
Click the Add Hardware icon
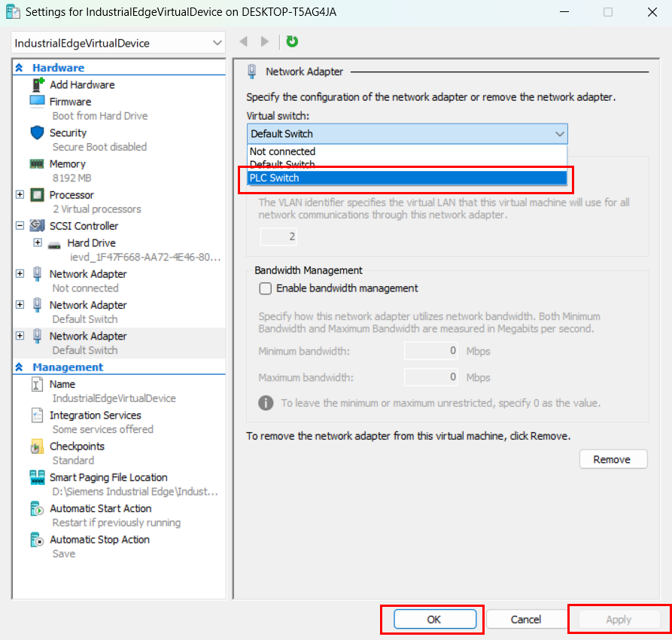[x=37, y=84]
